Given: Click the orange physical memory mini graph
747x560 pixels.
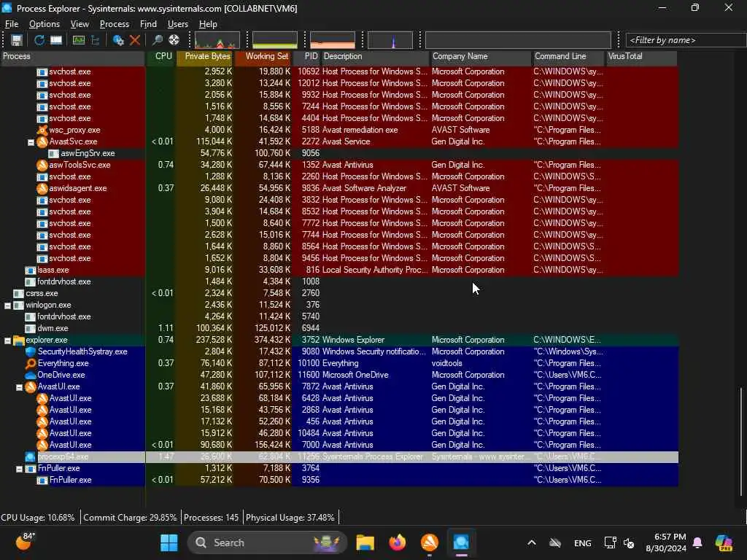Looking at the screenshot, I should coord(333,40).
